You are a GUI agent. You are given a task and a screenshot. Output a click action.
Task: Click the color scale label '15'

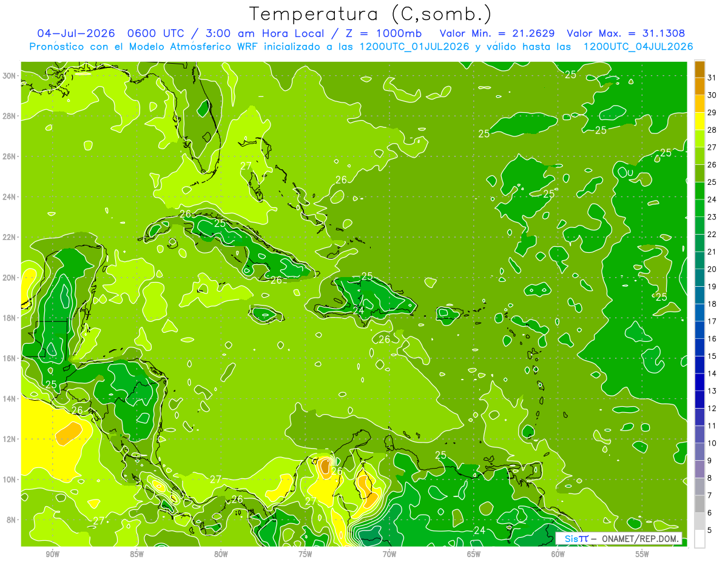712,356
